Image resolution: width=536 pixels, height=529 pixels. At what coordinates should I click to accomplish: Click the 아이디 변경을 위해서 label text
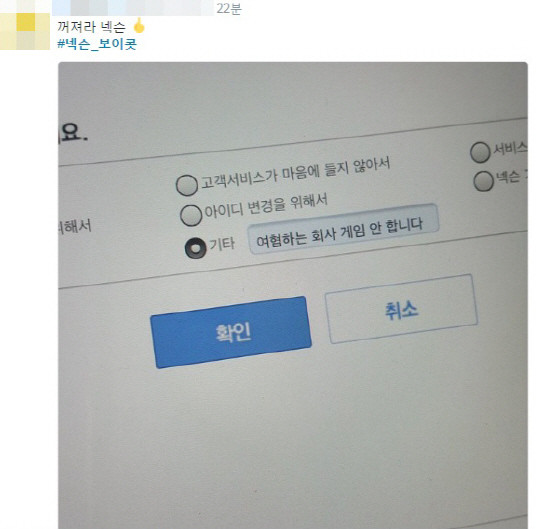click(266, 206)
